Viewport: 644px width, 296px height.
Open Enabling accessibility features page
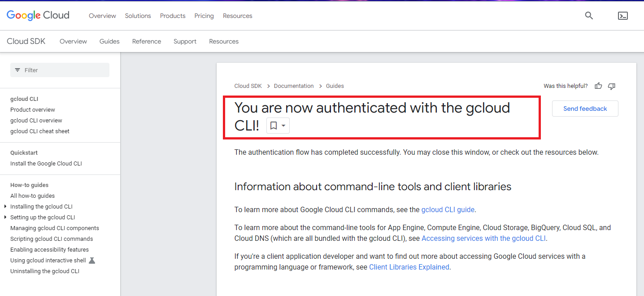(x=49, y=250)
